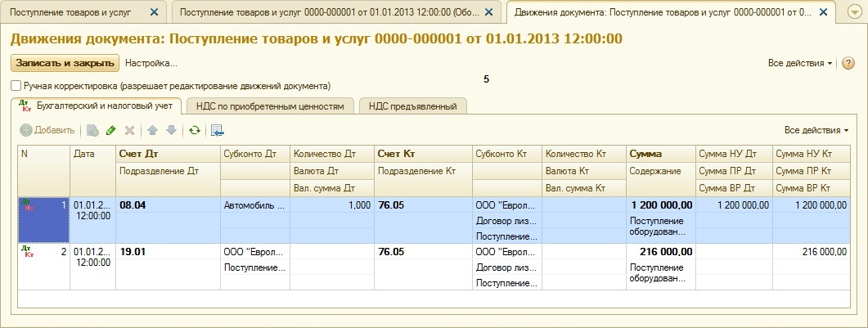Viewport: 868px width, 328px height.
Task: Click the copy row icon in table toolbar
Action: coord(92,130)
